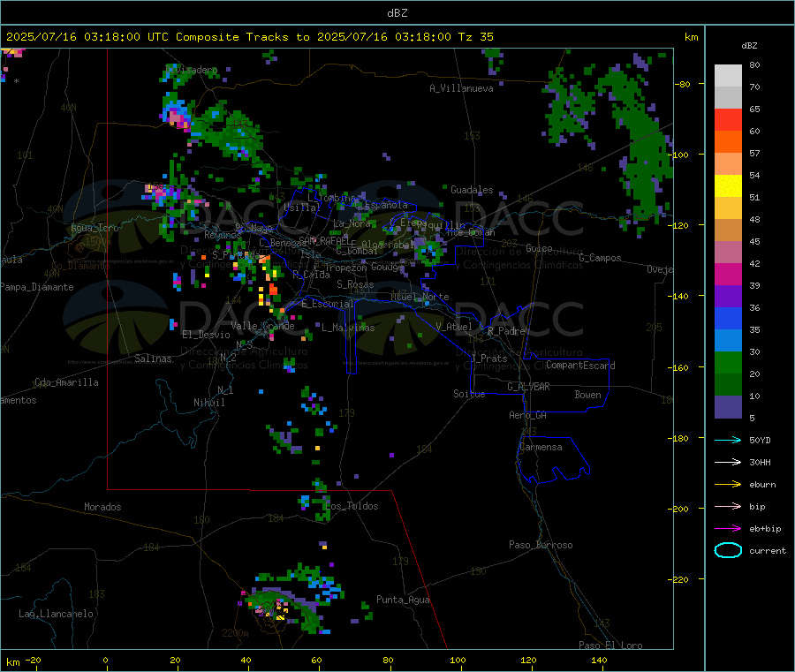Click the white 30HM arrow legend icon
Screen dimensions: 795x672
coord(728,462)
